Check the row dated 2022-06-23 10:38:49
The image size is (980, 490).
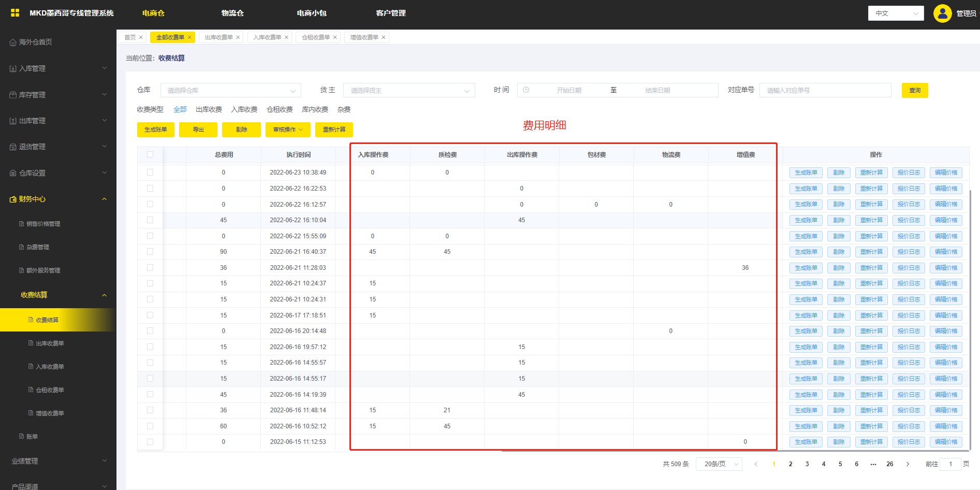[150, 172]
